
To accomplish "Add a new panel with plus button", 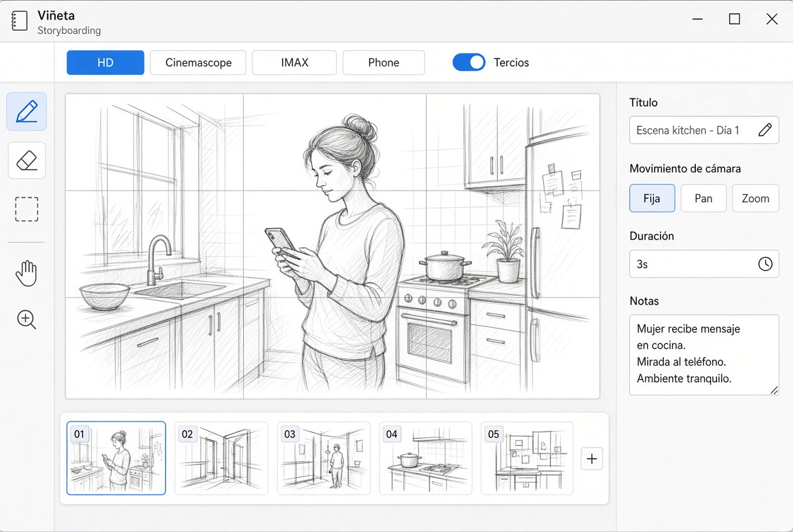I will (x=592, y=459).
